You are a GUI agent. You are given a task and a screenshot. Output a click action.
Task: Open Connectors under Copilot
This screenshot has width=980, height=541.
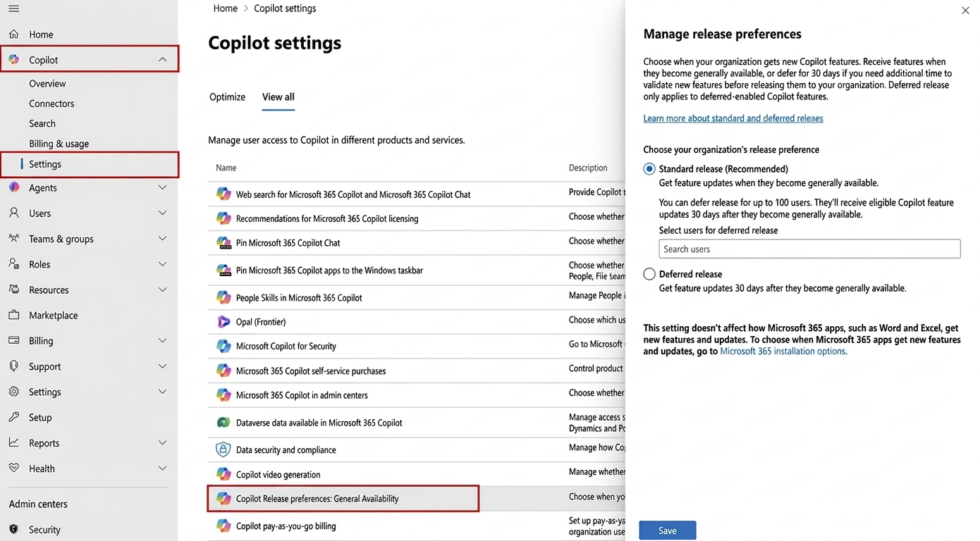[x=51, y=104]
